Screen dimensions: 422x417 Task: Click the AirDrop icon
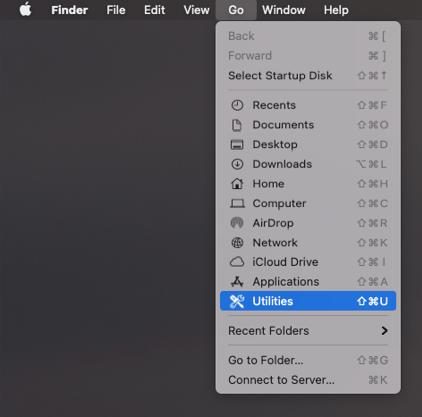tap(237, 223)
